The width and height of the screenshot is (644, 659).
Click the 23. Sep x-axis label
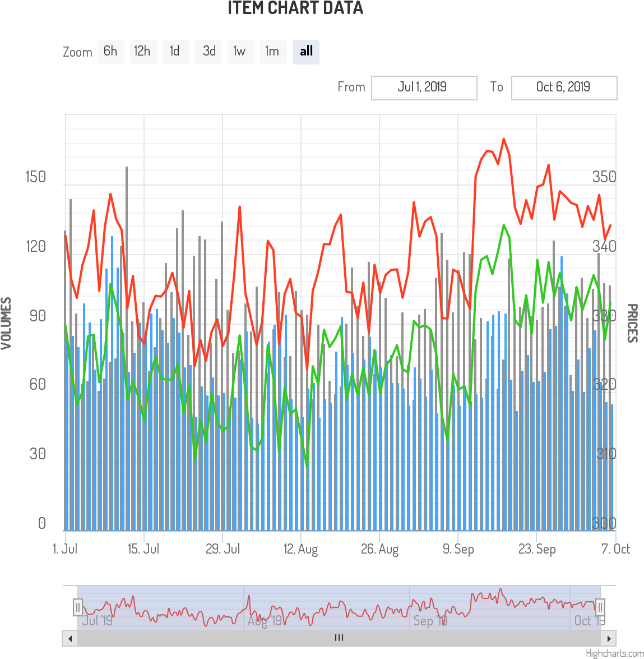pyautogui.click(x=537, y=549)
